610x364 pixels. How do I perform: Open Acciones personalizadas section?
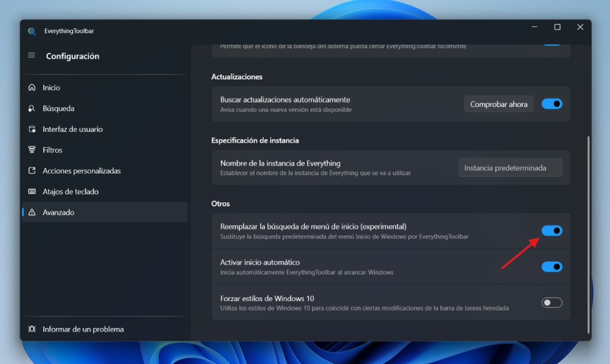pyautogui.click(x=105, y=171)
